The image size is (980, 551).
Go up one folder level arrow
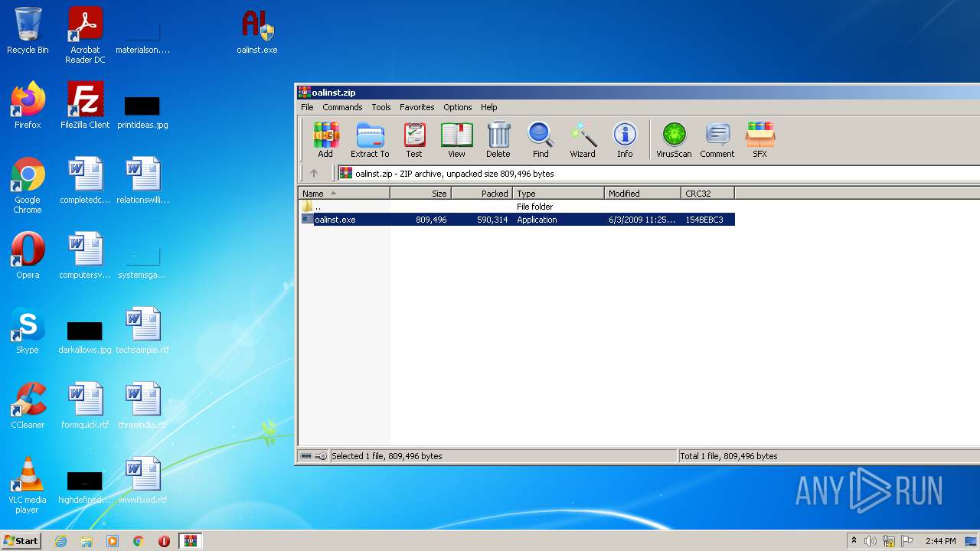pyautogui.click(x=314, y=173)
